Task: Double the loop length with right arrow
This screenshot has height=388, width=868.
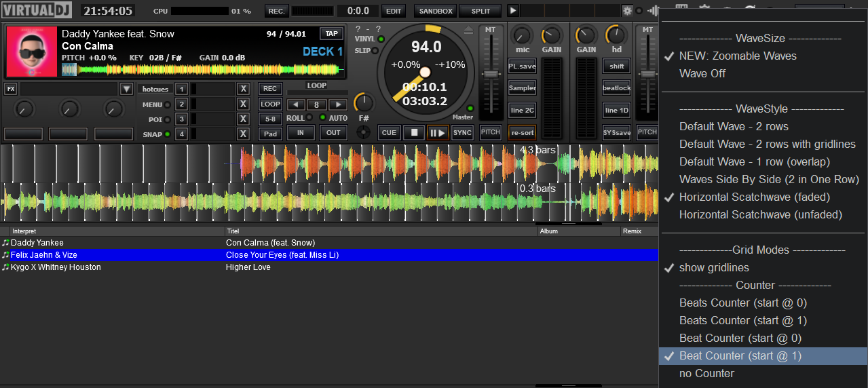Action: click(x=337, y=104)
